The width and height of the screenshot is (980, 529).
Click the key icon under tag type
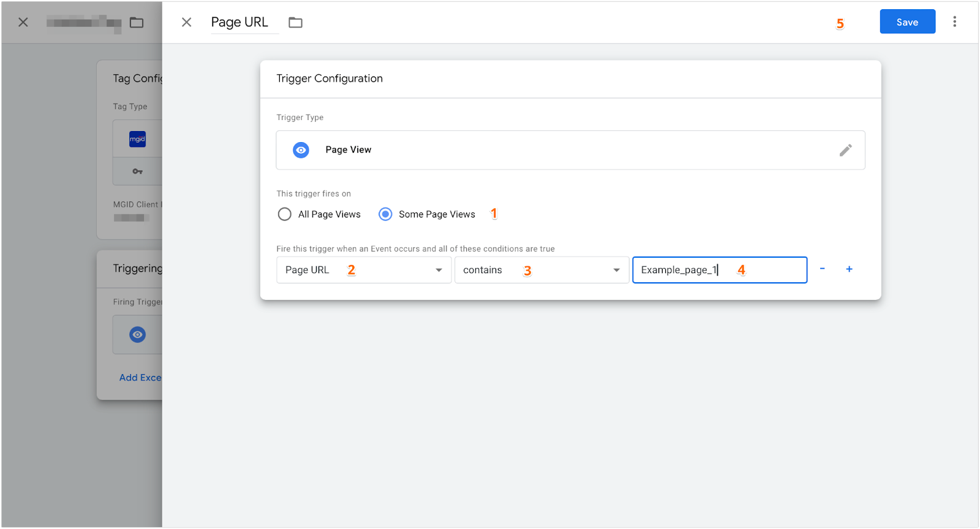[137, 171]
